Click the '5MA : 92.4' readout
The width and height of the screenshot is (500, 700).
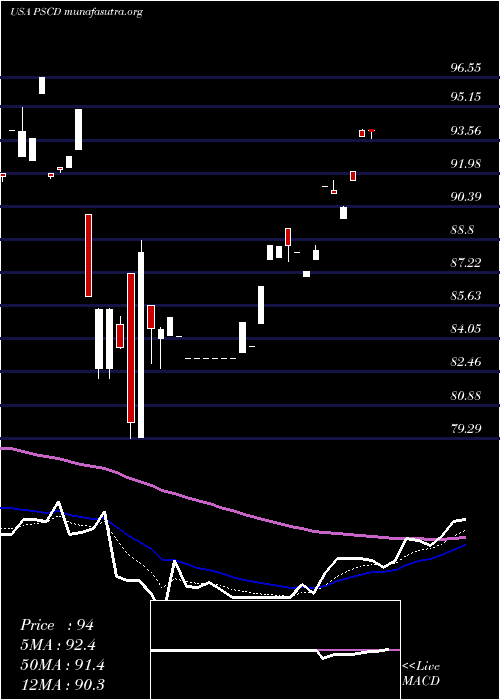pyautogui.click(x=58, y=645)
